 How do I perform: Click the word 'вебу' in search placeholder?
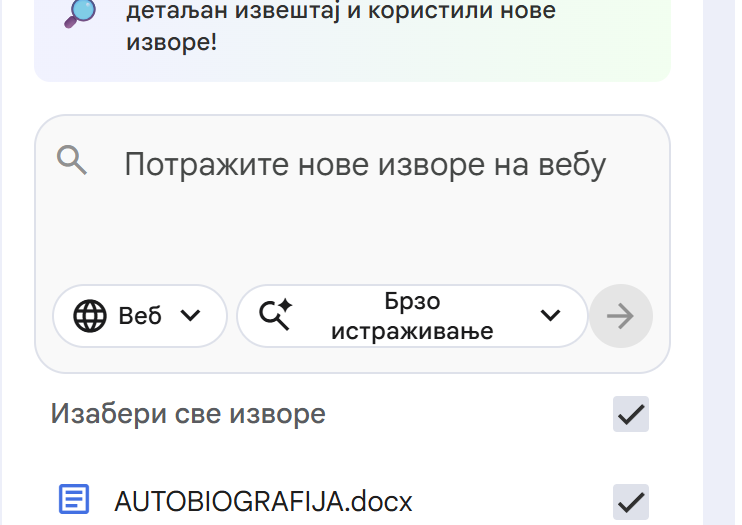(570, 164)
